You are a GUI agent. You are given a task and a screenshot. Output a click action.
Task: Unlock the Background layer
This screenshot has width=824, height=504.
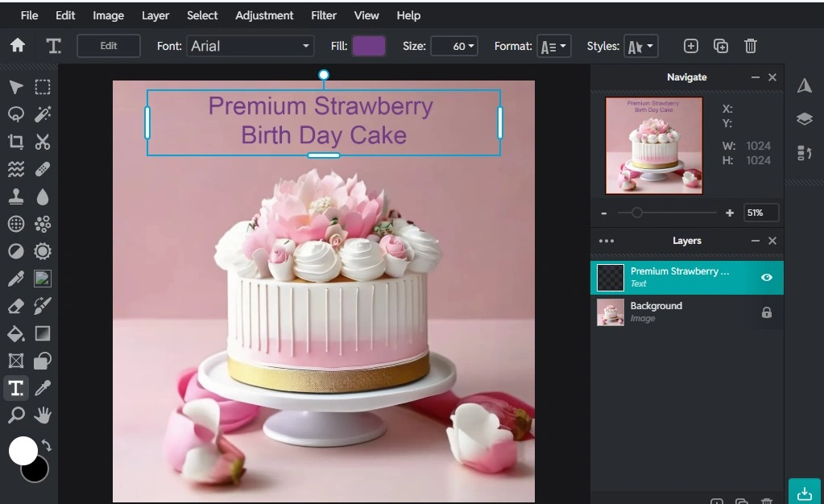(x=766, y=312)
